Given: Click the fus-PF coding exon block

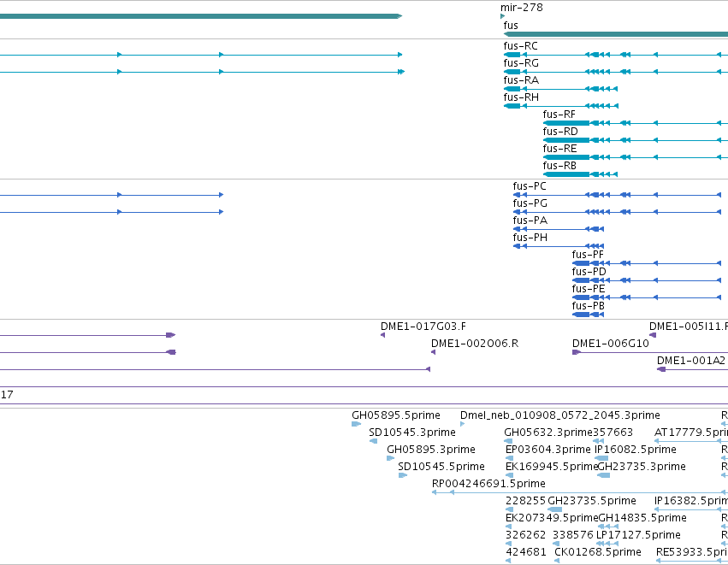Looking at the screenshot, I should pyautogui.click(x=581, y=263).
